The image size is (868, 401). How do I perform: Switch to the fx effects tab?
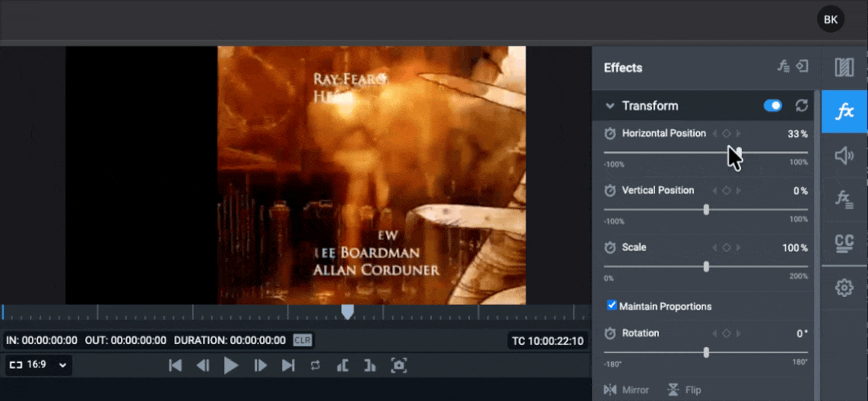pos(844,112)
